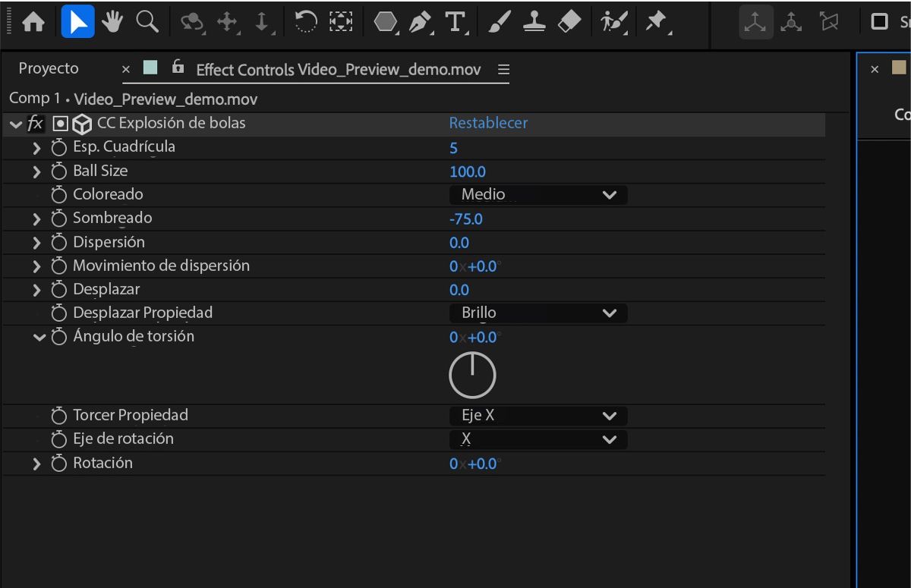The width and height of the screenshot is (911, 588).
Task: Select the Selection tool in the toolbar
Action: point(78,21)
